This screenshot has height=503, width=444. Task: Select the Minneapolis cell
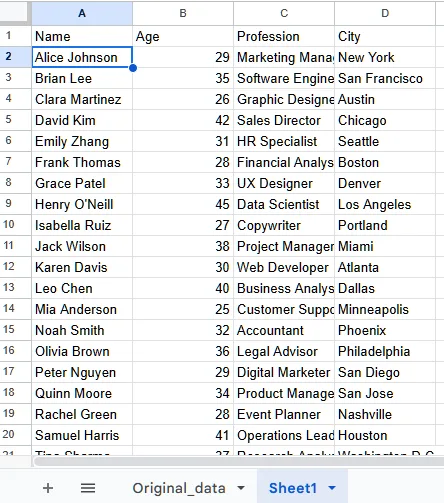click(385, 309)
